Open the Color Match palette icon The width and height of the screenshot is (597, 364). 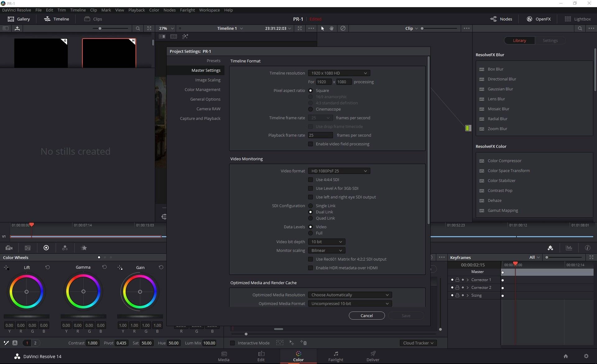(x=28, y=248)
